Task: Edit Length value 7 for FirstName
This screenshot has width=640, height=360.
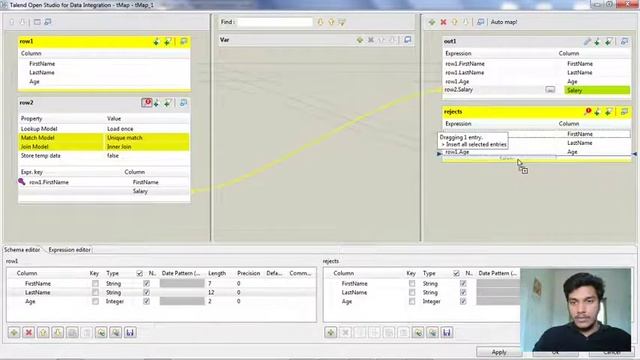Action: tap(210, 283)
